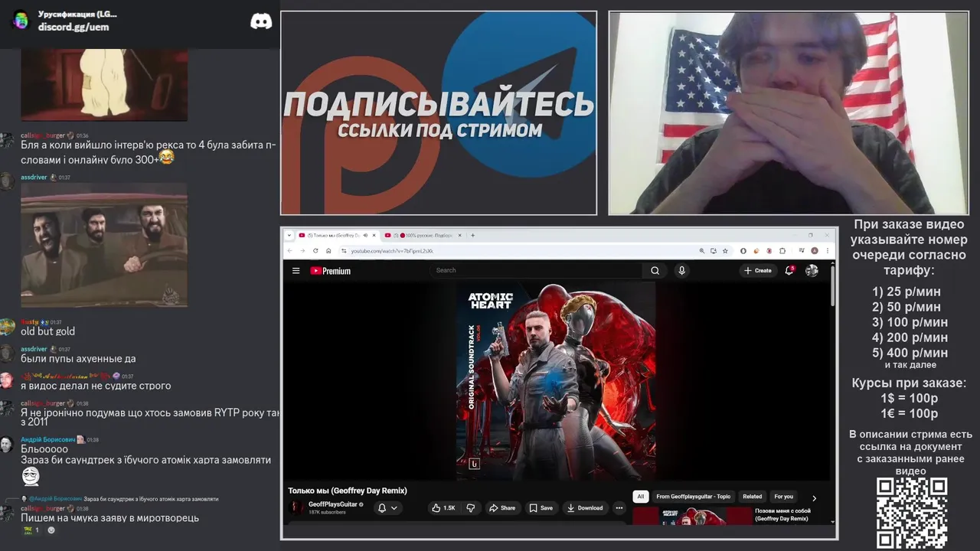Screen dimensions: 980x551
Task: Select the "All" filter chip
Action: click(641, 497)
